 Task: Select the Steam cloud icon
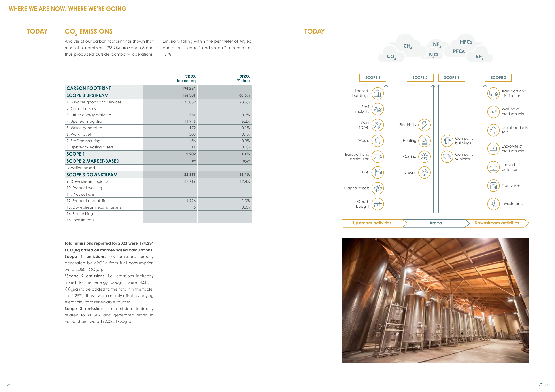click(x=424, y=173)
